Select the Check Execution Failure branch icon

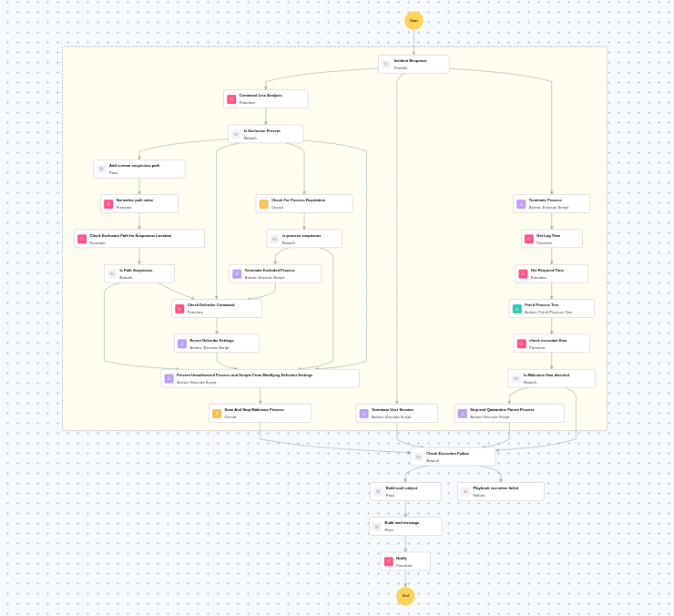(418, 457)
